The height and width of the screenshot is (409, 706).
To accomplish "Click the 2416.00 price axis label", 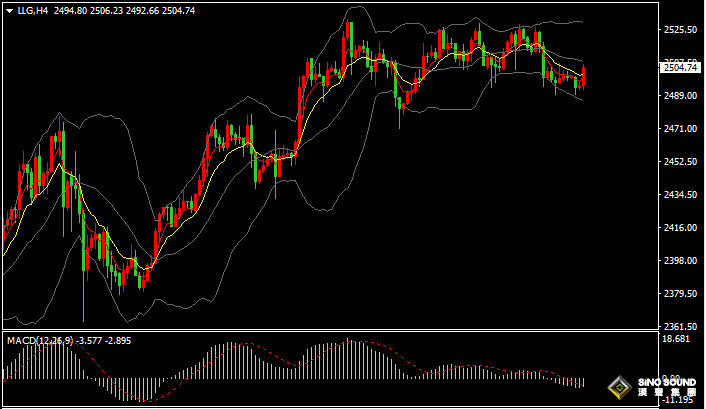I will pos(680,228).
